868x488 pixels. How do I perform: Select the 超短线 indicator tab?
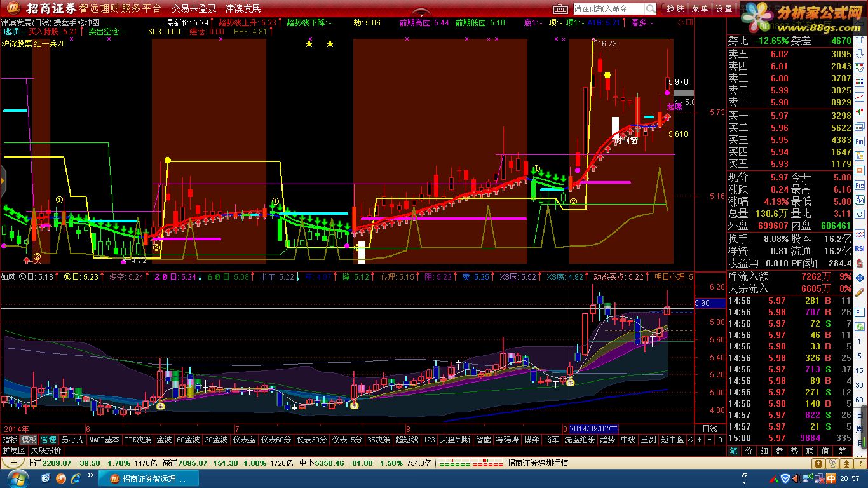tap(407, 439)
